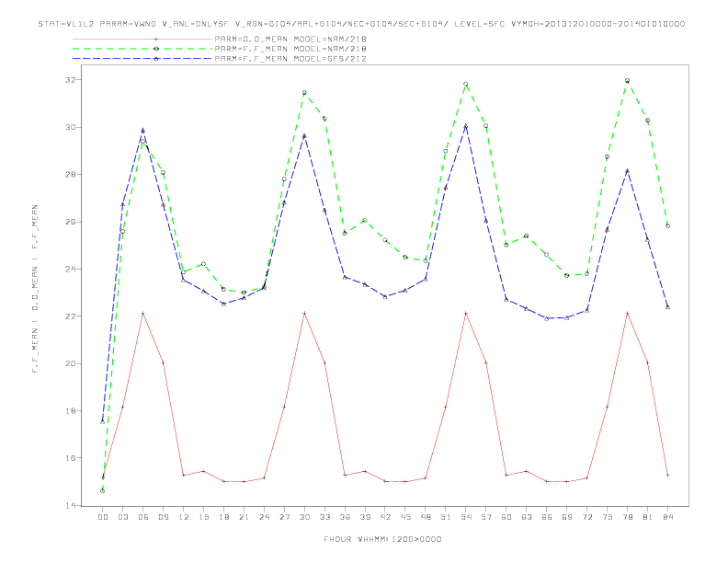The height and width of the screenshot is (563, 728).
Task: Click the 15 forecast hour x-axis label
Action: (203, 517)
